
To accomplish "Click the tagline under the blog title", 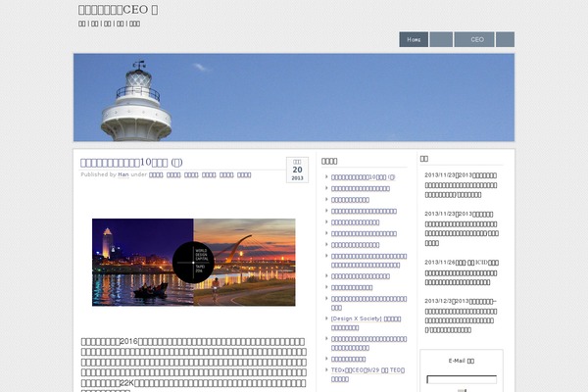I will (109, 24).
